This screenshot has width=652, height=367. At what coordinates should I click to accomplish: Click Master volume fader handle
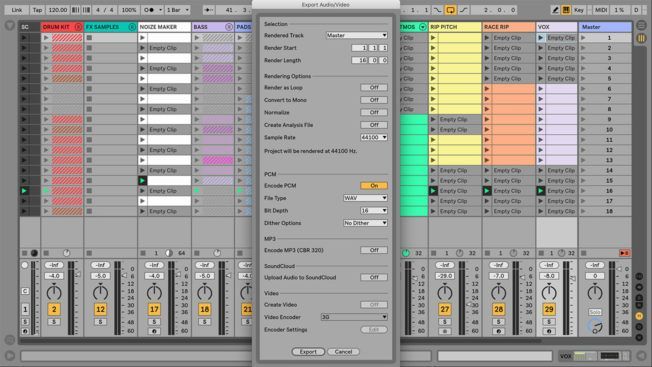(619, 269)
